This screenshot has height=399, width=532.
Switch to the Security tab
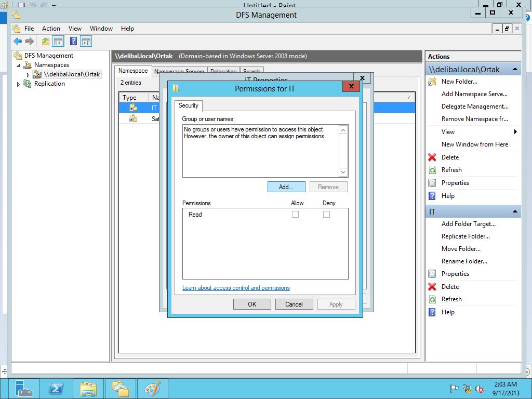coord(188,105)
